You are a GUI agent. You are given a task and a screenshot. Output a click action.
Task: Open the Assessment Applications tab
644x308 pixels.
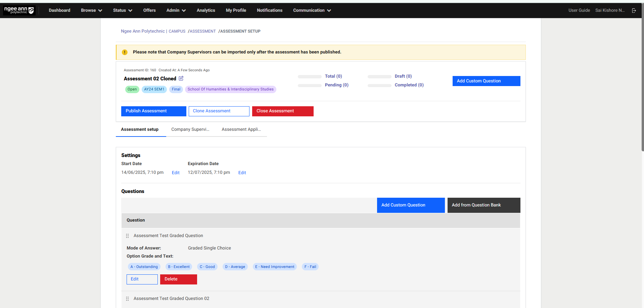pyautogui.click(x=241, y=129)
